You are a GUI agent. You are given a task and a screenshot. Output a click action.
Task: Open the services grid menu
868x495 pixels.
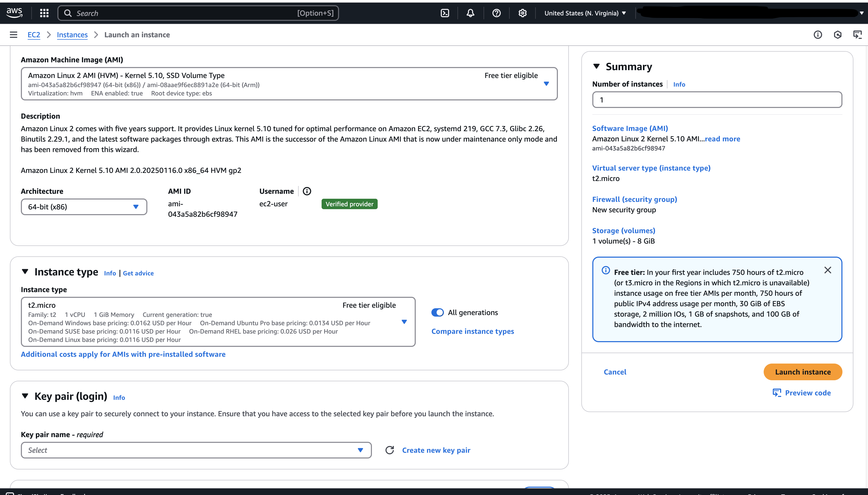(x=44, y=13)
